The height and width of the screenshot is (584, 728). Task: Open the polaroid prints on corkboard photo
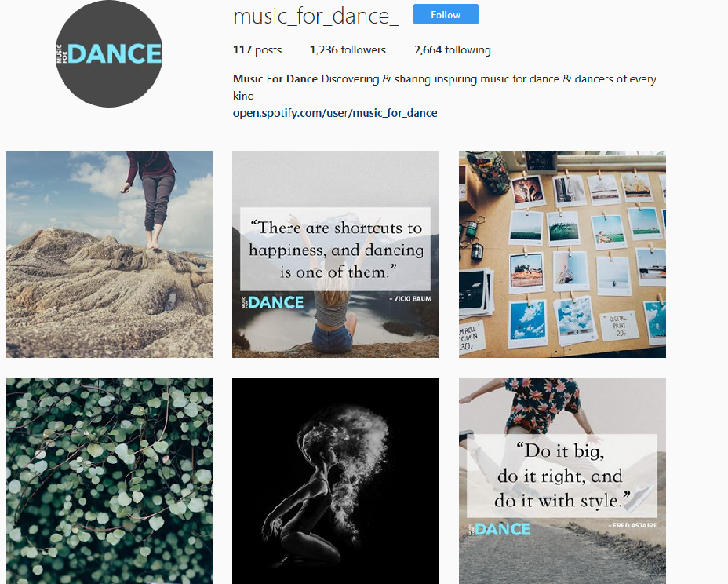(x=562, y=254)
